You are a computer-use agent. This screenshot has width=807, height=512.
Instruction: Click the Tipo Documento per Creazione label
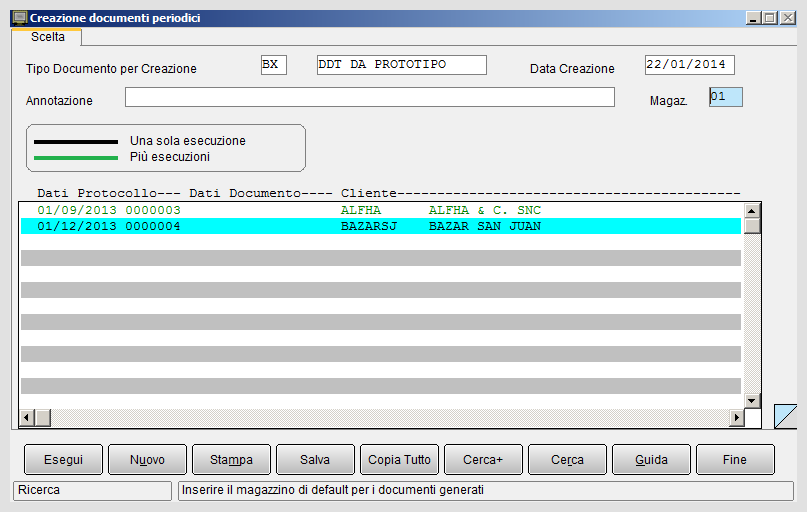coord(111,69)
